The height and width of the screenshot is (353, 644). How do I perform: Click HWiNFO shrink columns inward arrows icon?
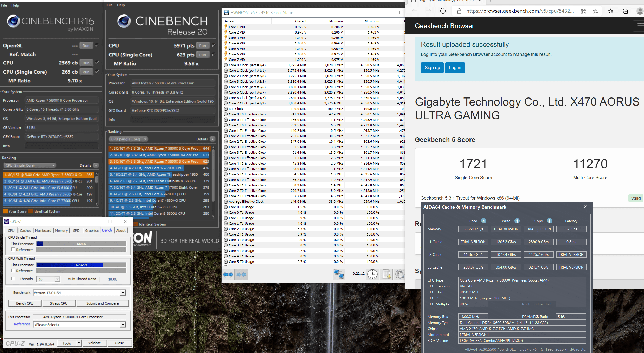click(x=241, y=274)
